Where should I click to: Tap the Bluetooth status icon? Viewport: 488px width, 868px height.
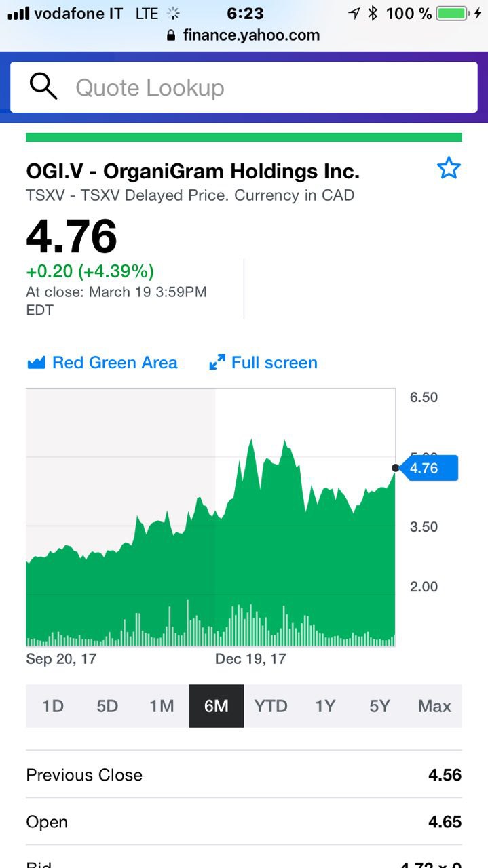[x=373, y=13]
